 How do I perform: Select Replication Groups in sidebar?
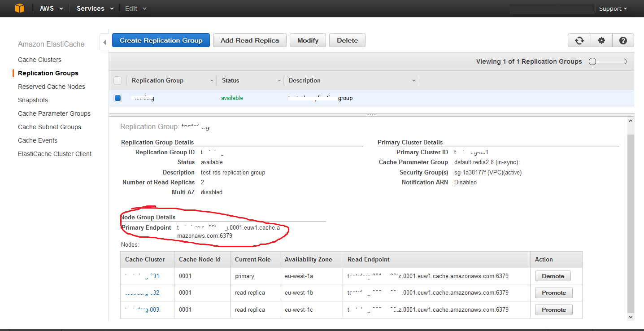(48, 73)
